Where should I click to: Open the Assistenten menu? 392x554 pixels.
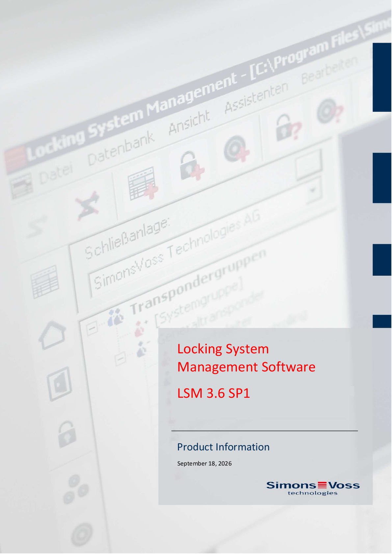click(x=256, y=97)
